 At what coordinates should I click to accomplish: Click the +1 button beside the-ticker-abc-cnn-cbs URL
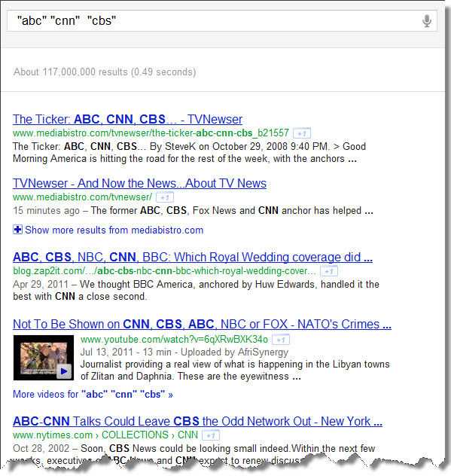pyautogui.click(x=302, y=133)
